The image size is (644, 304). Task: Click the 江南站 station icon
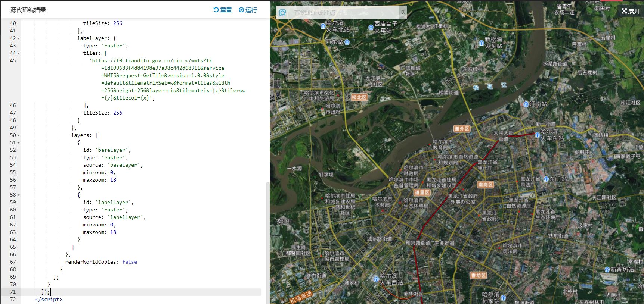(526, 104)
